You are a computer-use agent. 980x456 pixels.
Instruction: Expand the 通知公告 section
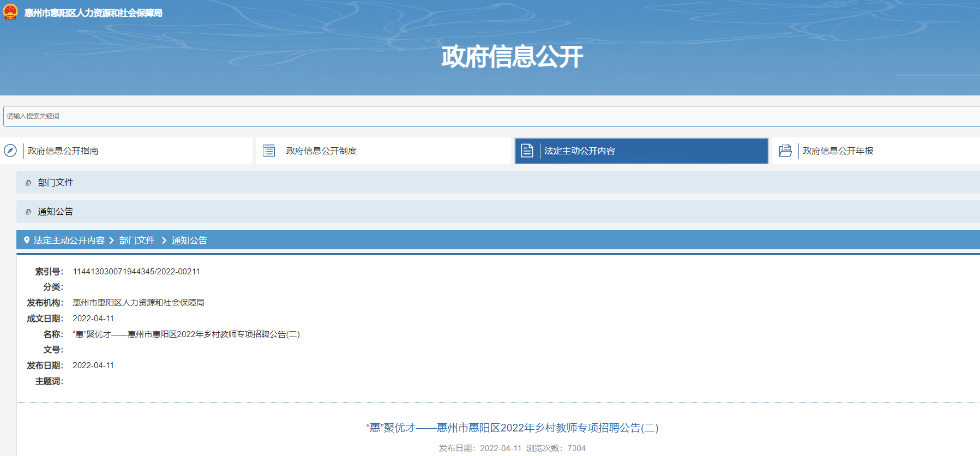[498, 212]
